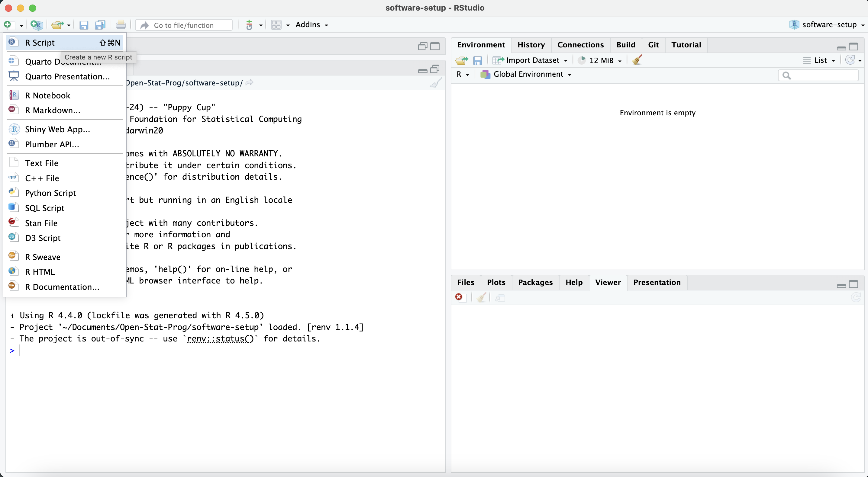
Task: Click the Create a Project icon
Action: (x=36, y=25)
